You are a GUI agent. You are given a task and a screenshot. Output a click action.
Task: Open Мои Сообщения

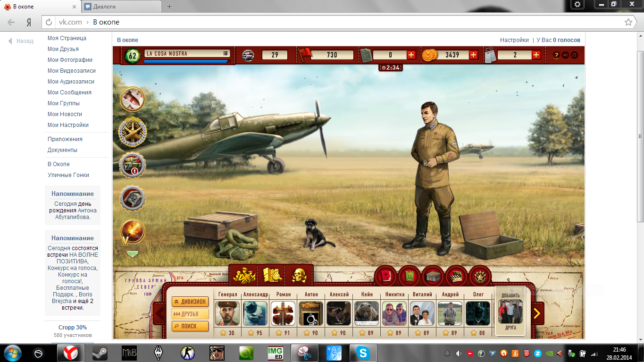[x=69, y=93]
